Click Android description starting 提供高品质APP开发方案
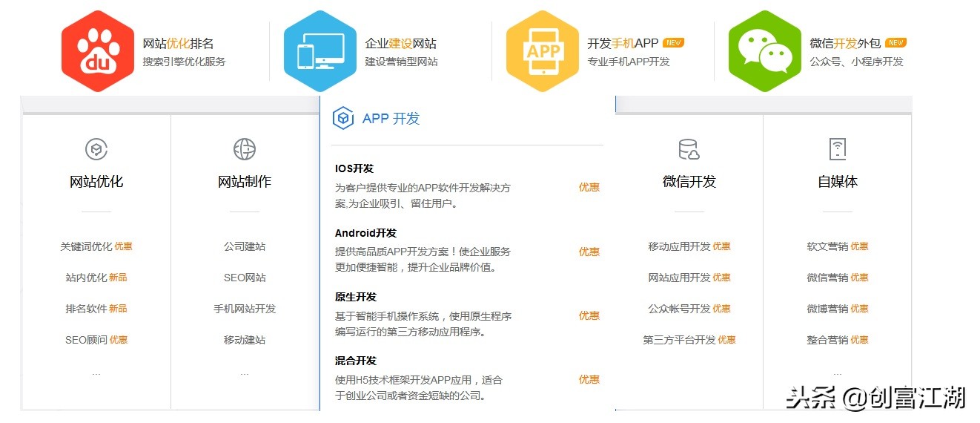This screenshot has height=423, width=980. [x=423, y=260]
